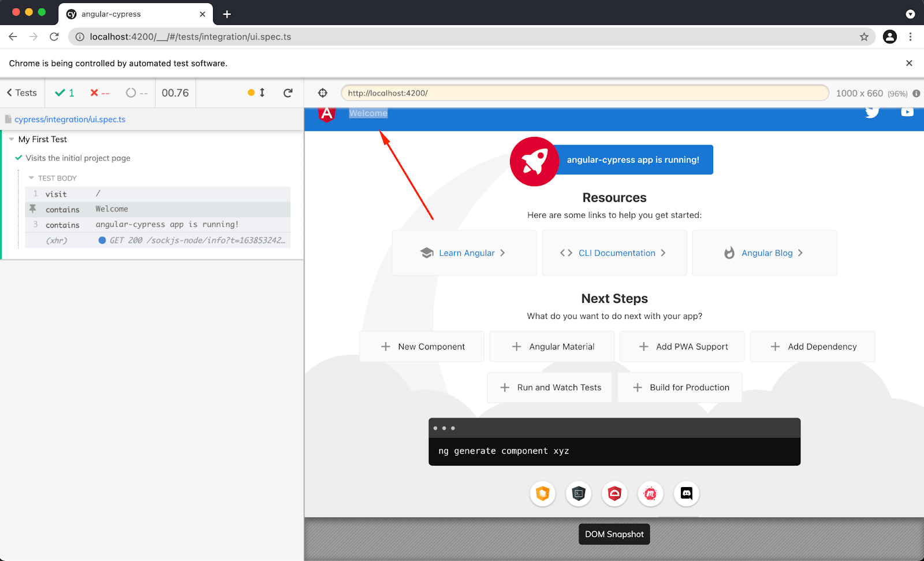This screenshot has width=924, height=561.
Task: Close the angular-cypress tab
Action: 202,14
